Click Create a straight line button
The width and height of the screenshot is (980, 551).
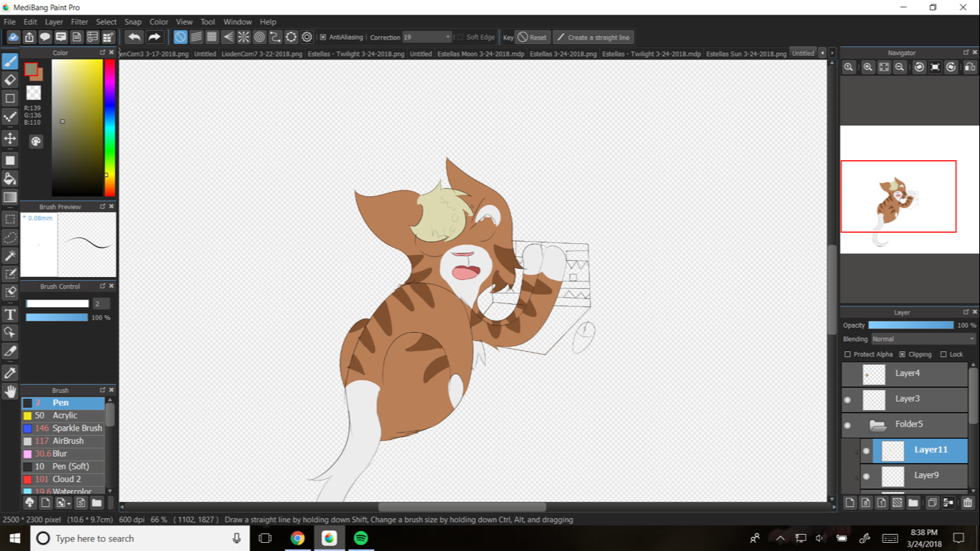click(593, 37)
